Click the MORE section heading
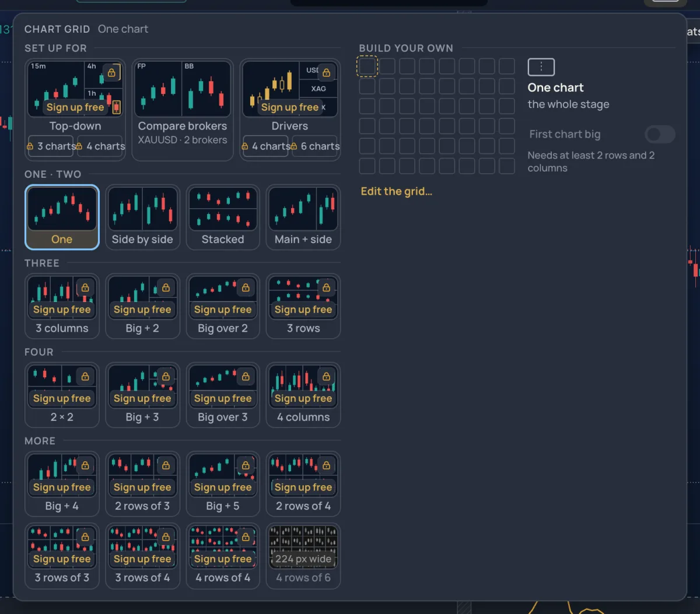Image resolution: width=700 pixels, height=614 pixels. 40,441
